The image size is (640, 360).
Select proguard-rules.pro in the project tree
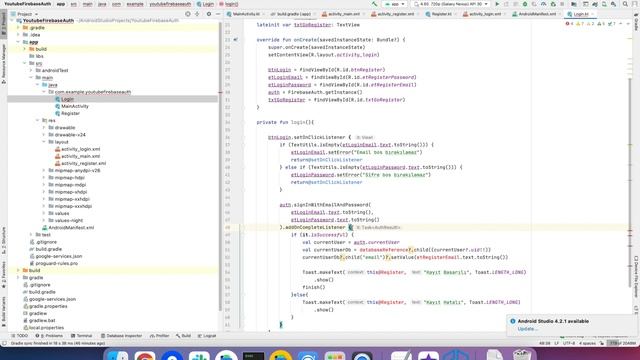[56, 263]
